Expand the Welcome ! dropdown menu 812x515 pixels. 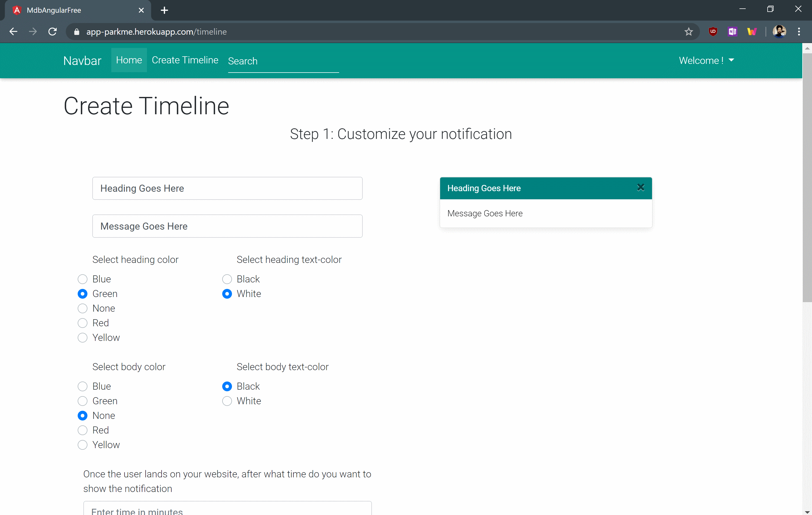click(706, 60)
